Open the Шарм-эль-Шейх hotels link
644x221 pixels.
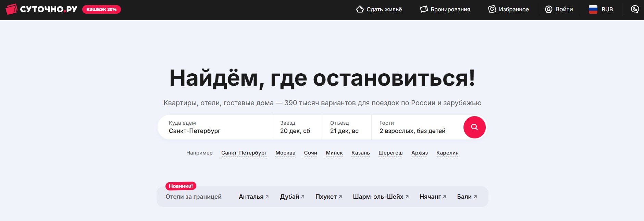[381, 197]
